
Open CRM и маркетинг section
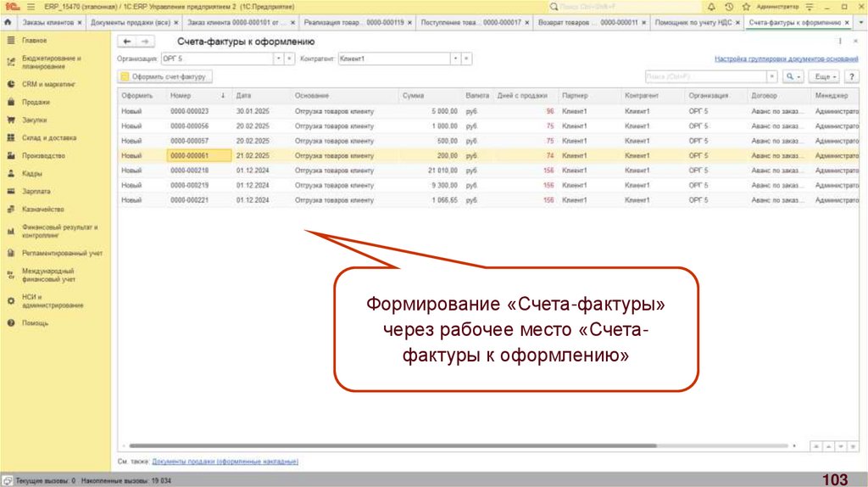click(x=48, y=84)
